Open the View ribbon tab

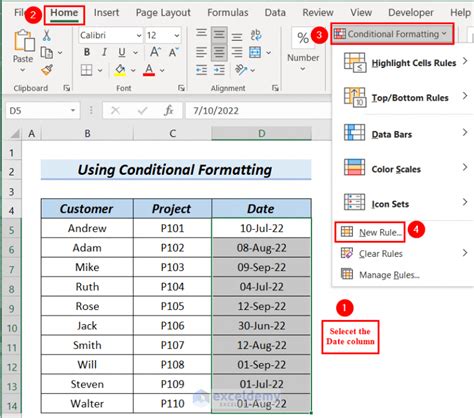click(x=361, y=13)
